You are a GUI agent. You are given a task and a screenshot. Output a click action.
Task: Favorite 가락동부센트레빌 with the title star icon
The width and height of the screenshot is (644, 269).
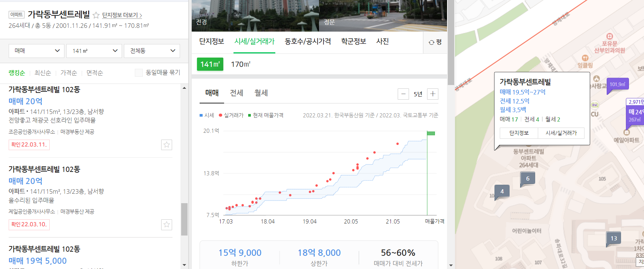[96, 15]
